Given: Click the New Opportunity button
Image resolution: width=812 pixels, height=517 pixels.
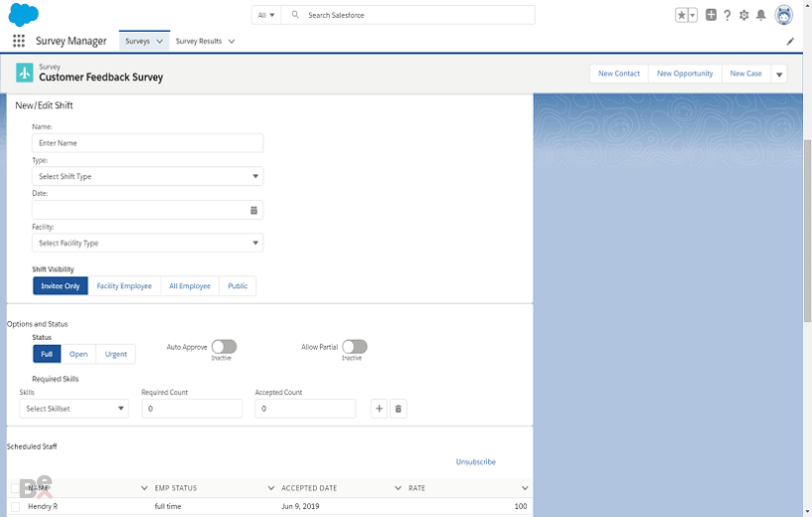Looking at the screenshot, I should [x=685, y=74].
